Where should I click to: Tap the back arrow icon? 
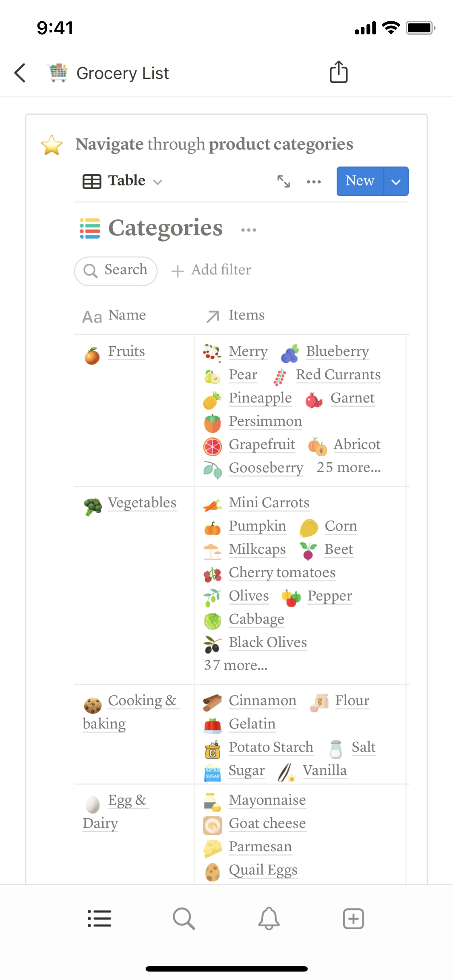[20, 73]
